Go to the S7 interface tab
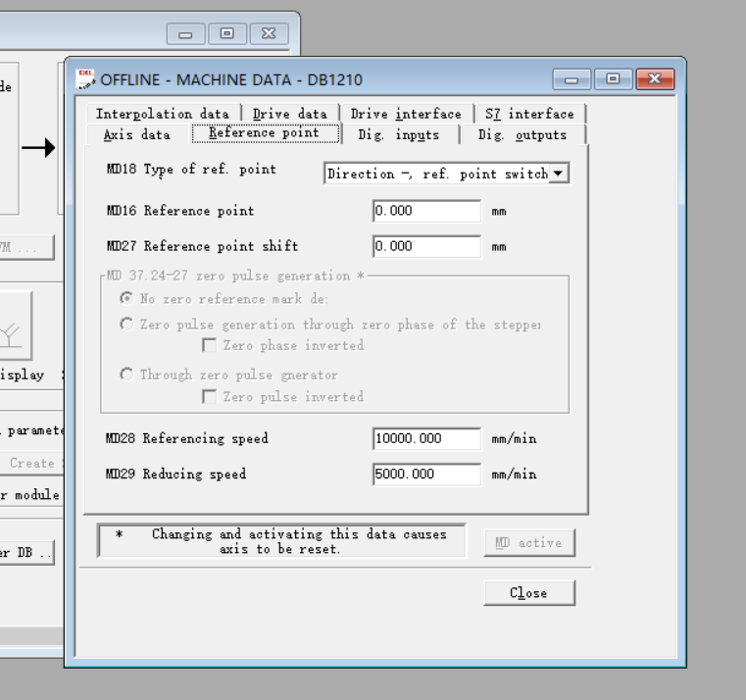This screenshot has height=700, width=746. tap(529, 114)
